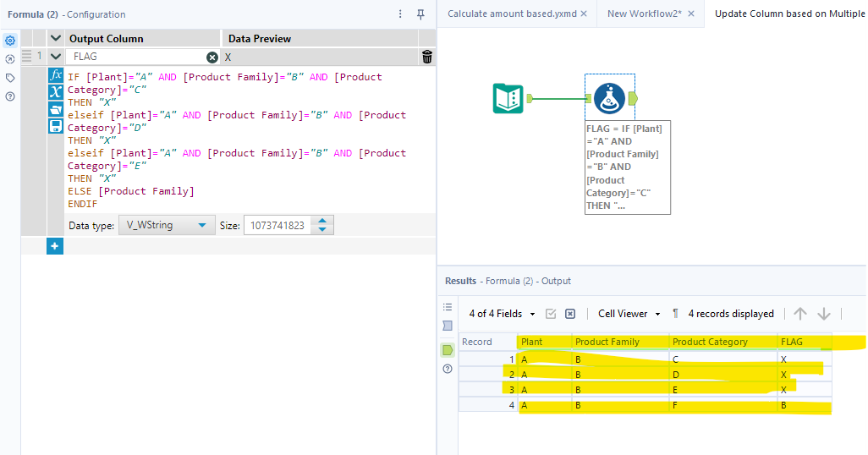Screen dimensions: 868x455
Task: Open the X columns and constants picker
Action: (x=56, y=92)
